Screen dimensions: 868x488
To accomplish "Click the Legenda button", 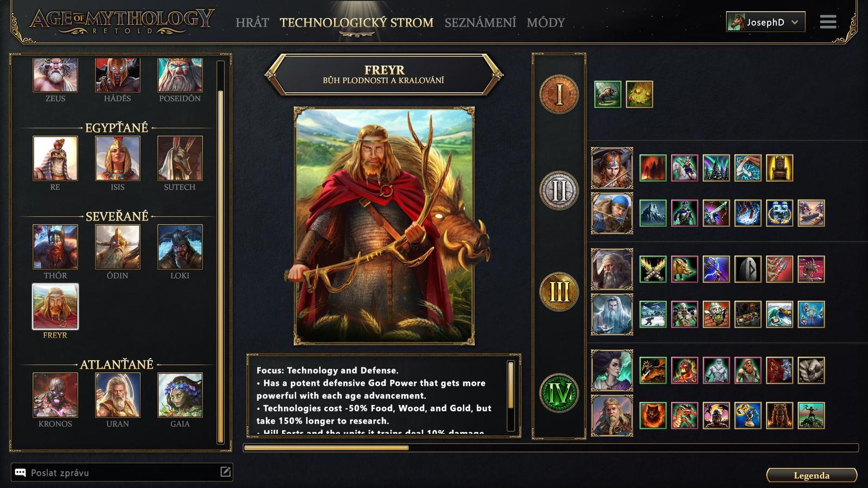I will [x=812, y=476].
